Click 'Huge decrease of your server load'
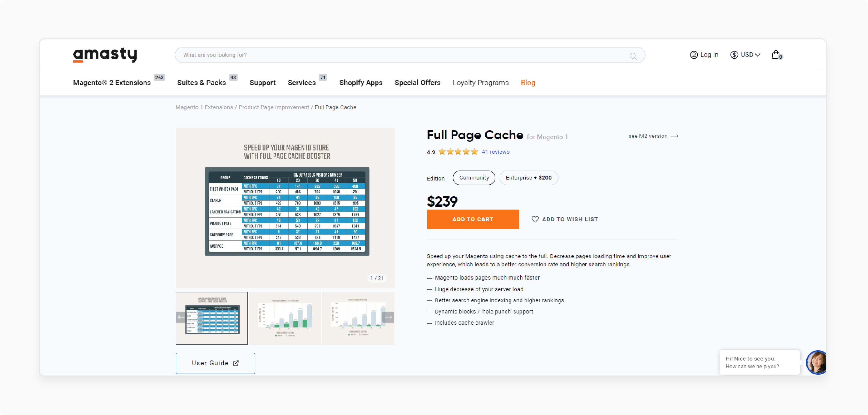Viewport: 868px width, 415px height. [x=479, y=289]
